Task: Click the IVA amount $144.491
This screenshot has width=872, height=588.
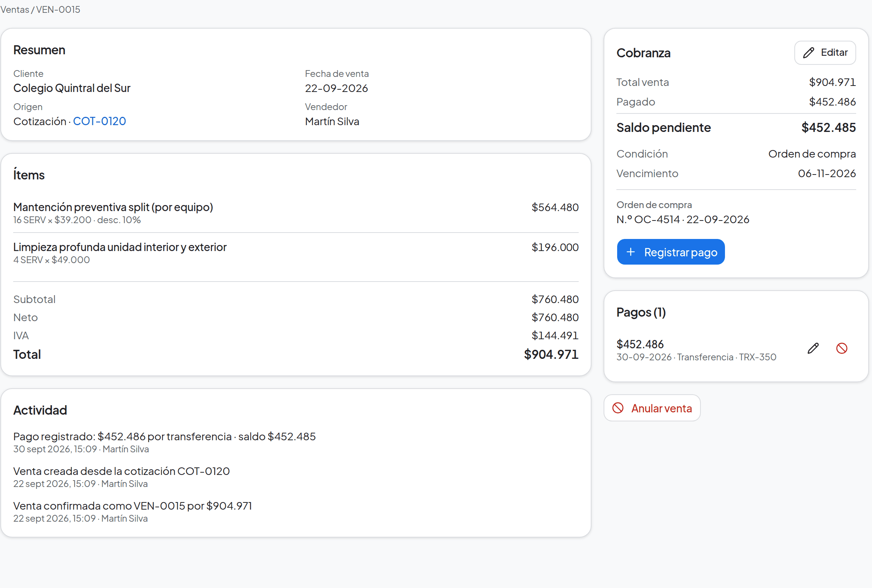Action: (555, 335)
